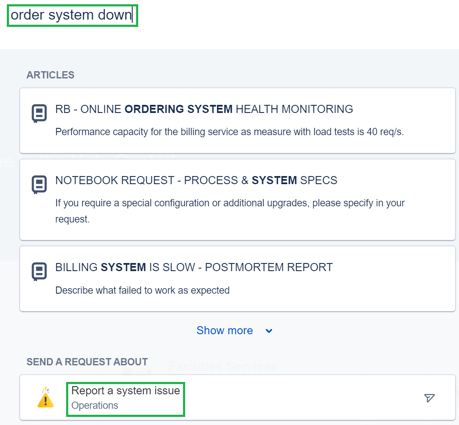Screen dimensions: 459x425
Task: Click the Send a Request About heading
Action: [x=87, y=362]
